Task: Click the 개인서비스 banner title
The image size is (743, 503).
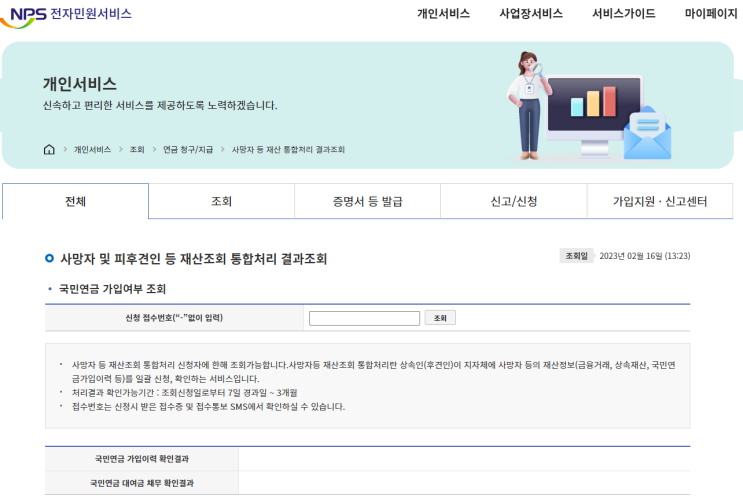Action: [80, 84]
